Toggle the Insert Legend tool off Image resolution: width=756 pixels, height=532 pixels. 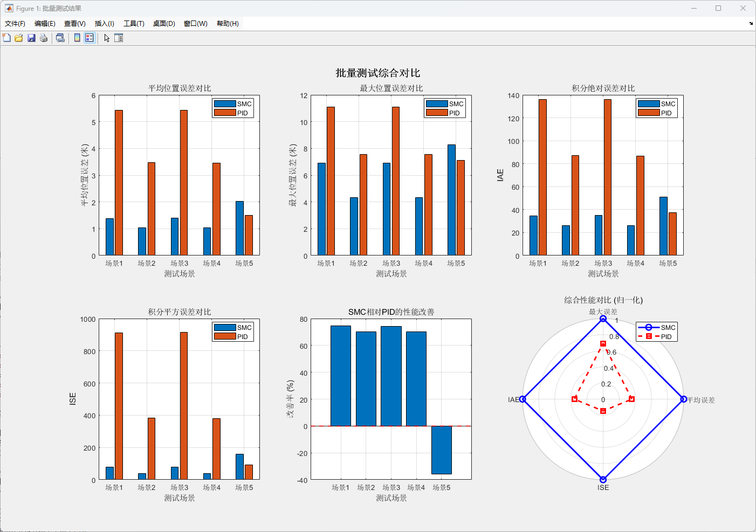click(90, 38)
